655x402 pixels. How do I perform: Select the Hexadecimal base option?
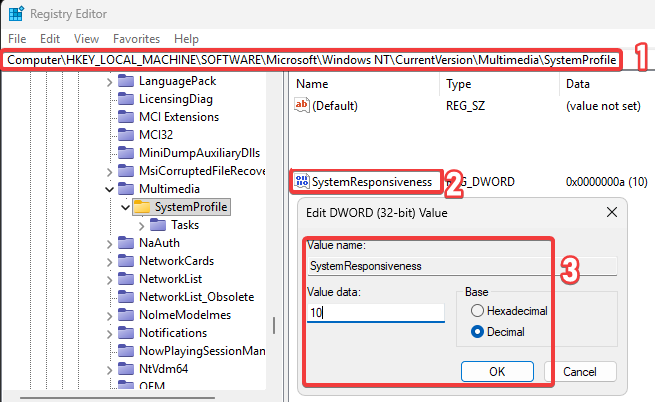point(477,310)
